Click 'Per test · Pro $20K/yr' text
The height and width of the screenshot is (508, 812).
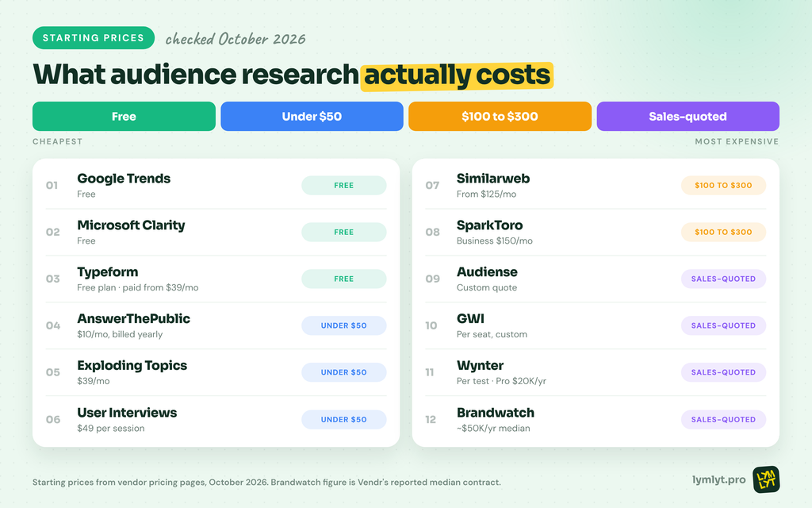pyautogui.click(x=501, y=381)
